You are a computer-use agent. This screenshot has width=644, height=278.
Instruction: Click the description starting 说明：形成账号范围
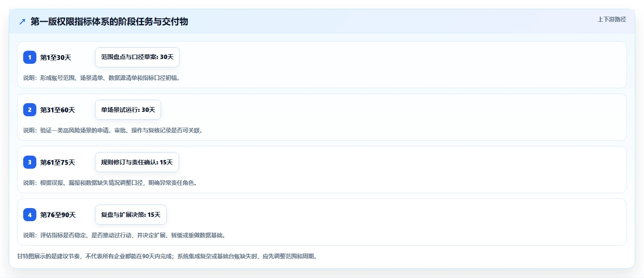click(x=102, y=78)
